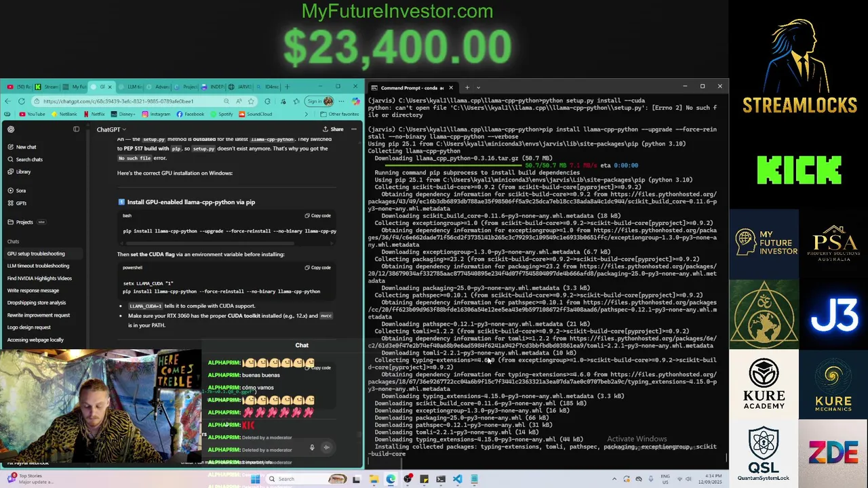Image resolution: width=868 pixels, height=488 pixels.
Task: Select the GPU setup troubleshooting chat
Action: [x=42, y=253]
